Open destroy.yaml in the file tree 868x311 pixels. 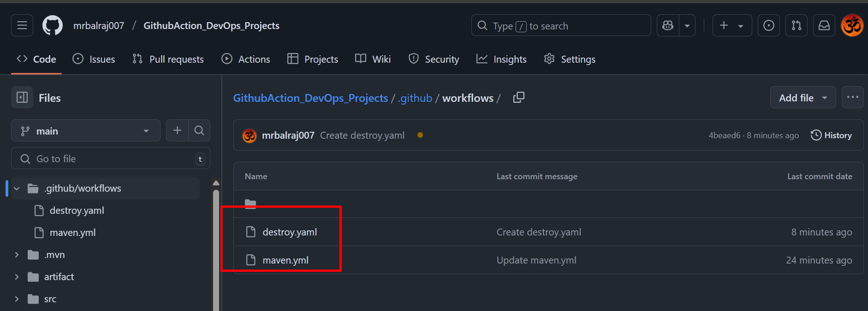click(77, 211)
